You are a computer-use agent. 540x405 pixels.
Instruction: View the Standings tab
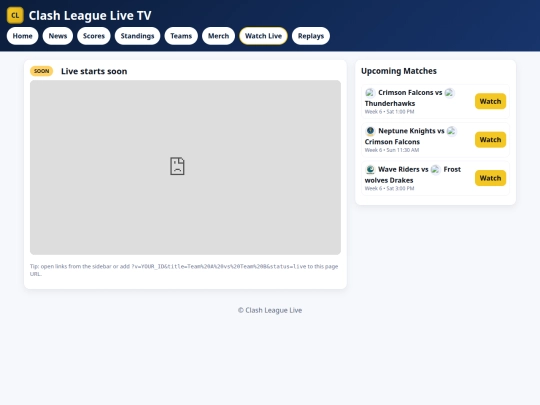pos(137,36)
